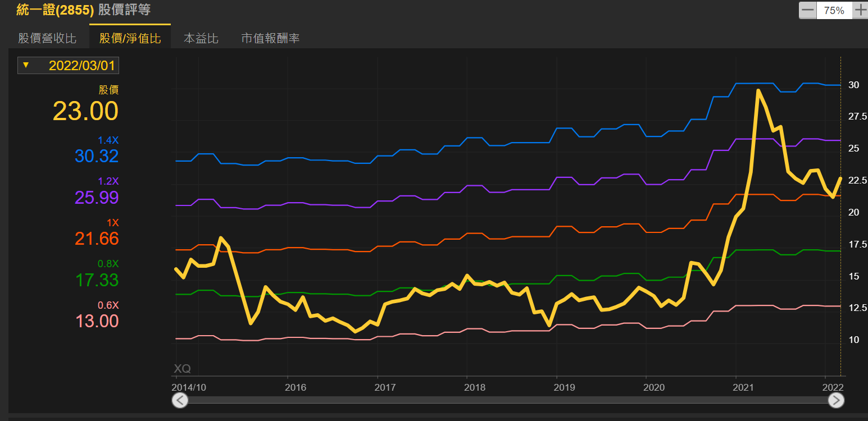Switch to the 市值報酬率 tab

tap(270, 38)
